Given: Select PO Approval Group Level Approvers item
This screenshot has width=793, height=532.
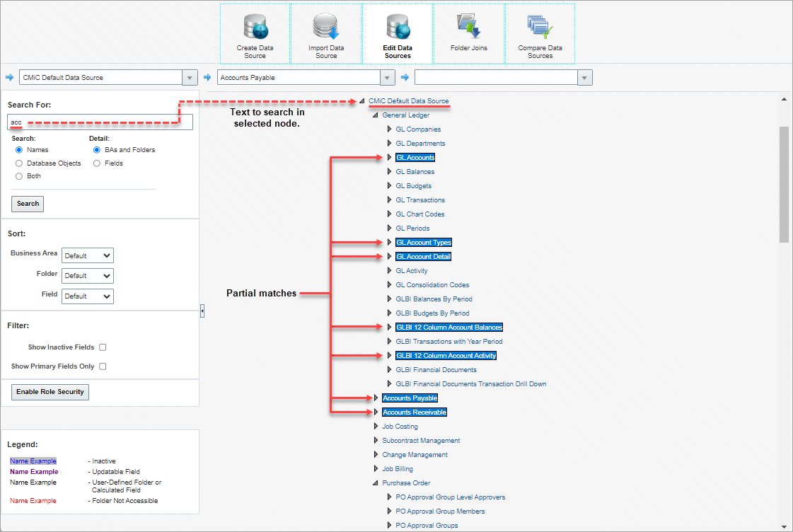Looking at the screenshot, I should tap(450, 497).
